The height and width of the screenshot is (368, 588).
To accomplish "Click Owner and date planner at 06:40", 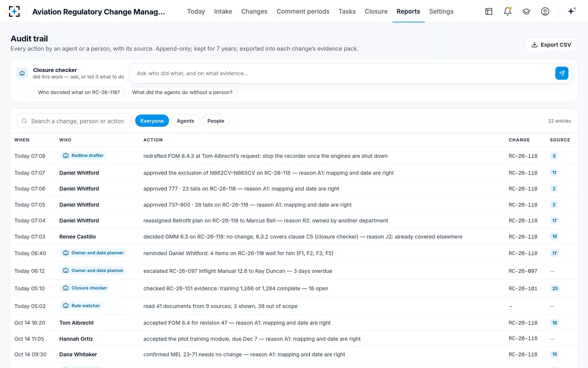I will [93, 253].
